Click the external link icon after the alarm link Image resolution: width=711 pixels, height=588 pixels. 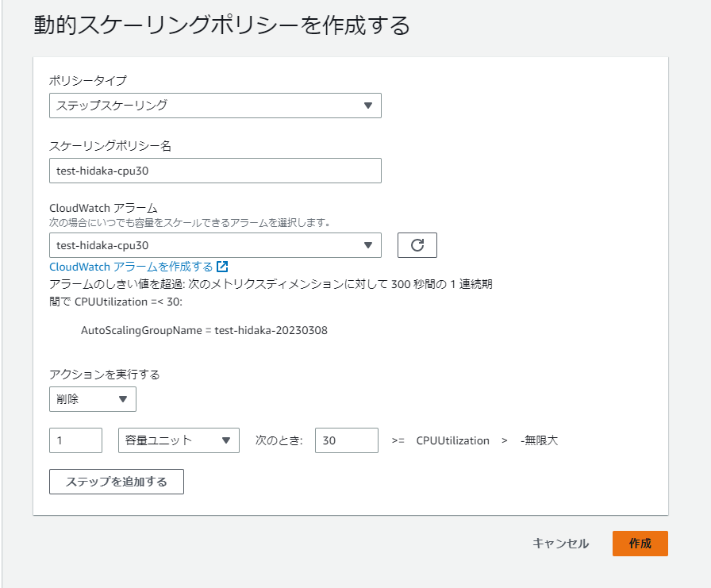tap(222, 267)
